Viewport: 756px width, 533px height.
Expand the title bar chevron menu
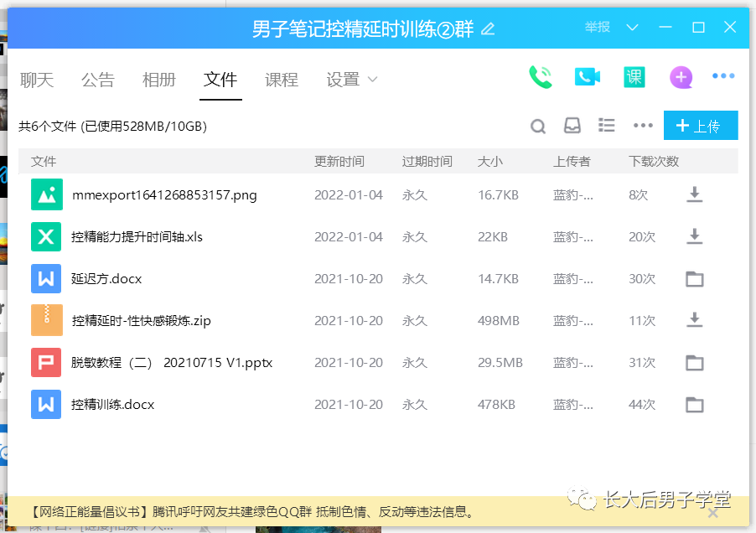coord(632,28)
